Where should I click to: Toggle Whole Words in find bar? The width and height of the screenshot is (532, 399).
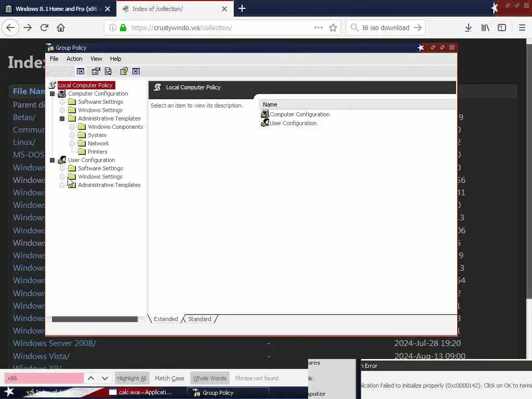(x=209, y=378)
